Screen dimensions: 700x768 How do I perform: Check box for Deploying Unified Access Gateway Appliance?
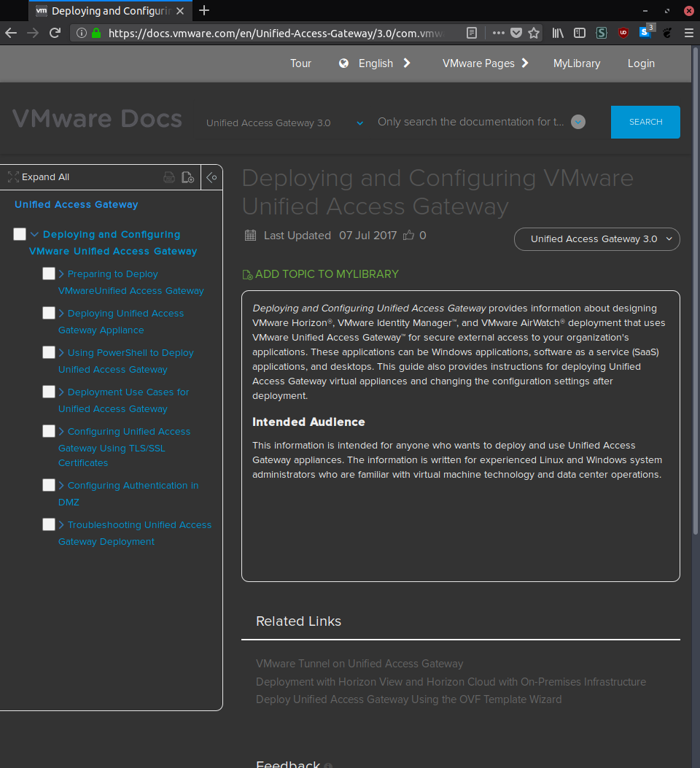[48, 312]
